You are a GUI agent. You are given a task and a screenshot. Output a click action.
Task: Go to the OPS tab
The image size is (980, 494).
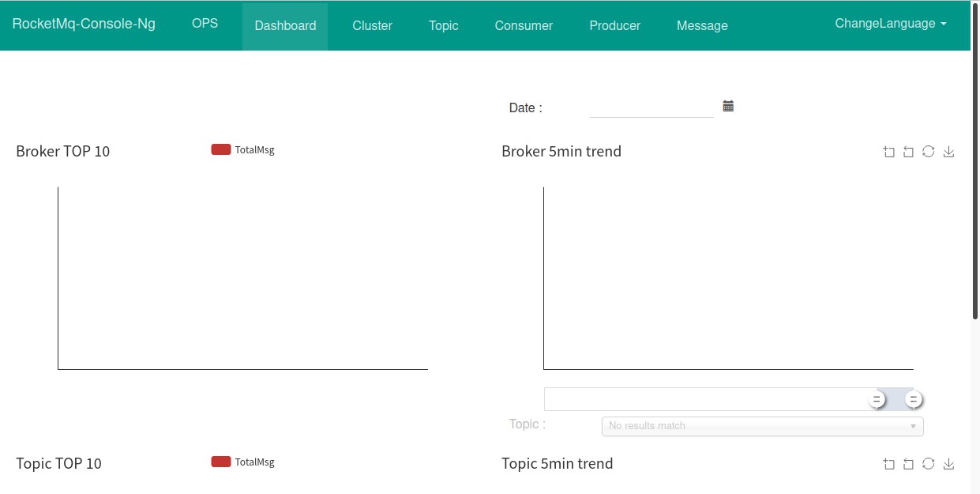click(x=205, y=24)
